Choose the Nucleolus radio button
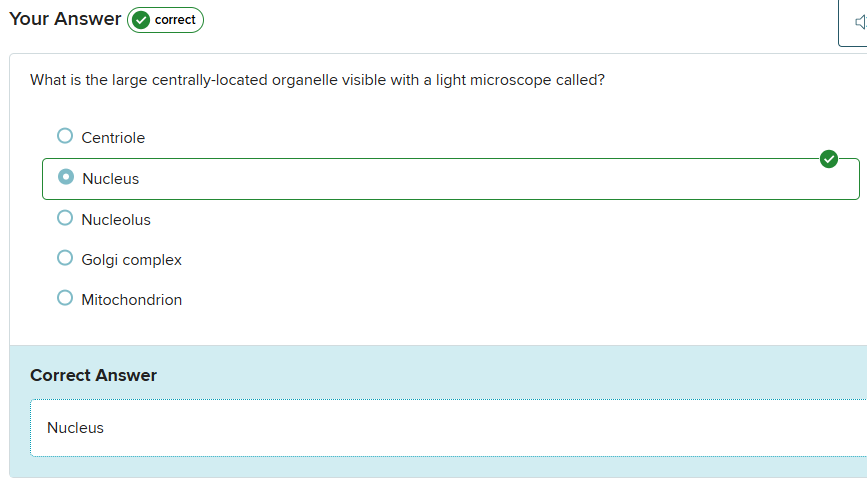The image size is (867, 499). [65, 218]
